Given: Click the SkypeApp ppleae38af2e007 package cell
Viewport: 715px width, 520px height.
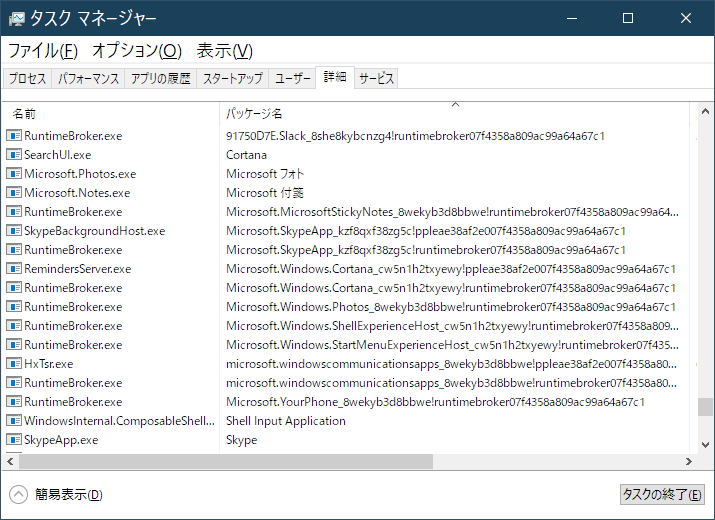Looking at the screenshot, I should pyautogui.click(x=426, y=231).
